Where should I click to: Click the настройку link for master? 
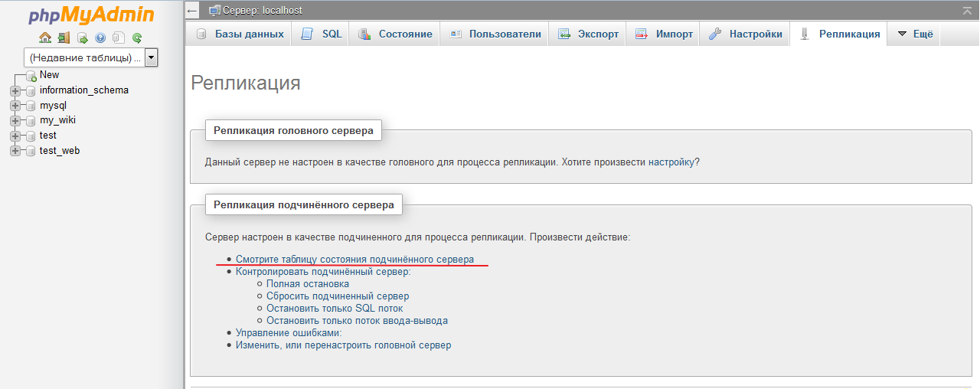[671, 162]
